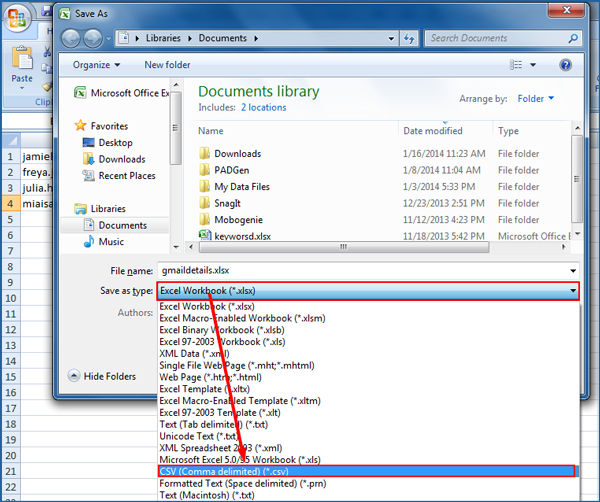This screenshot has width=600, height=502.
Task: Click the Paste icon in Excel ribbon
Action: pyautogui.click(x=22, y=59)
